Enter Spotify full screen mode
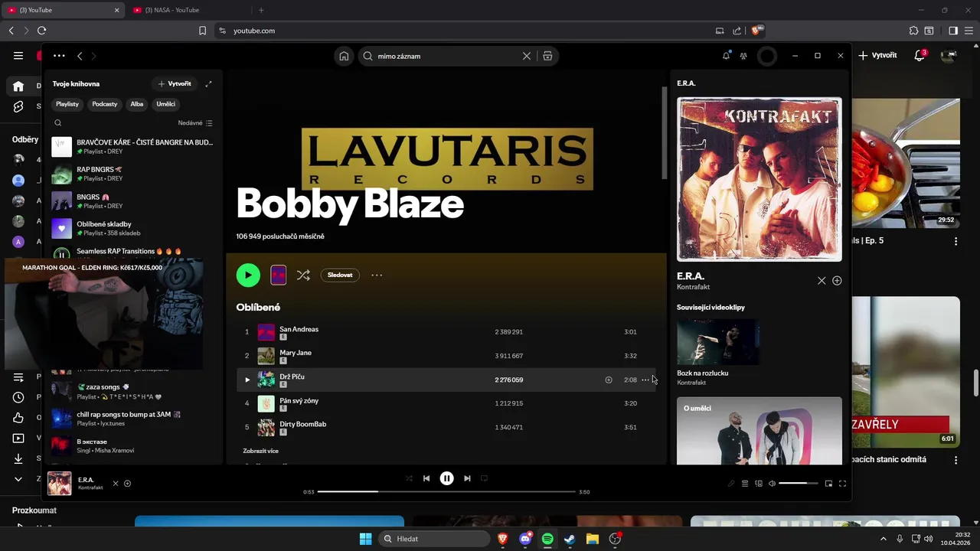Screen dimensions: 980x551 (x=842, y=484)
